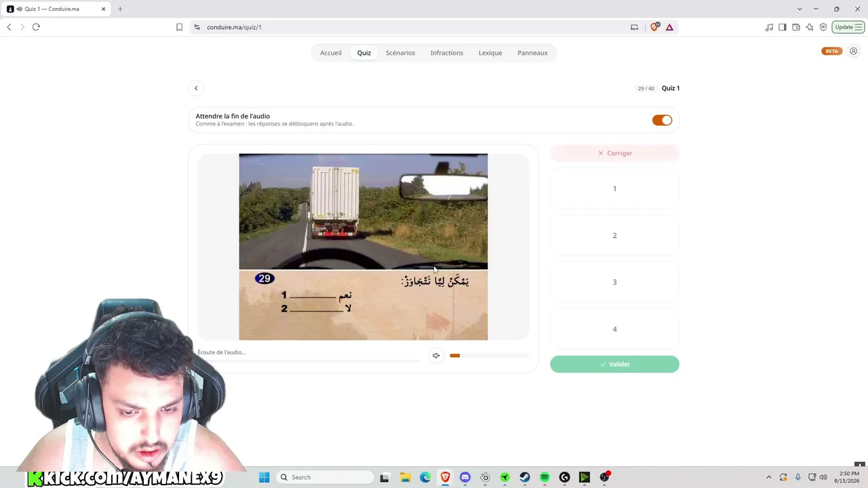Open site settings icon in address bar
Image resolution: width=868 pixels, height=488 pixels.
coord(197,27)
